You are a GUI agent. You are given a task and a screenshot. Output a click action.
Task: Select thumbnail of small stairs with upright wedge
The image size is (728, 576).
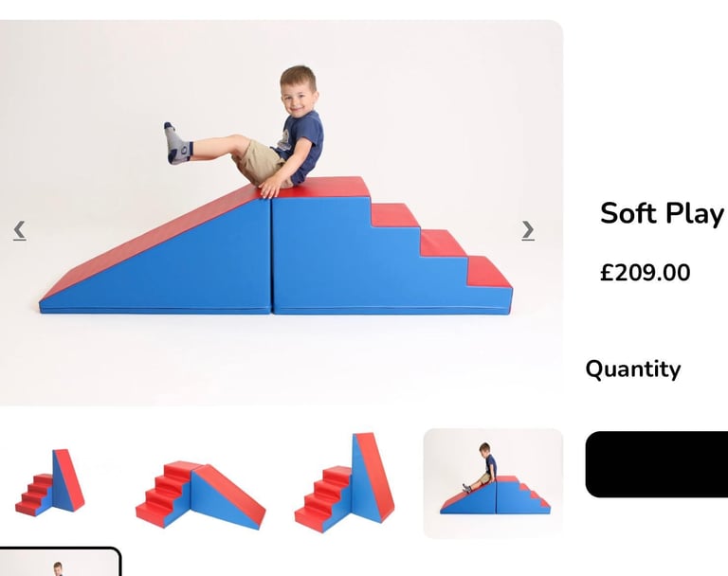coord(50,483)
